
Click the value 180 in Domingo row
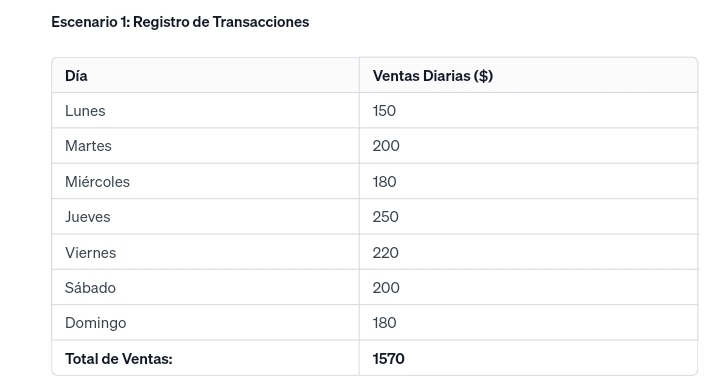[x=384, y=323]
